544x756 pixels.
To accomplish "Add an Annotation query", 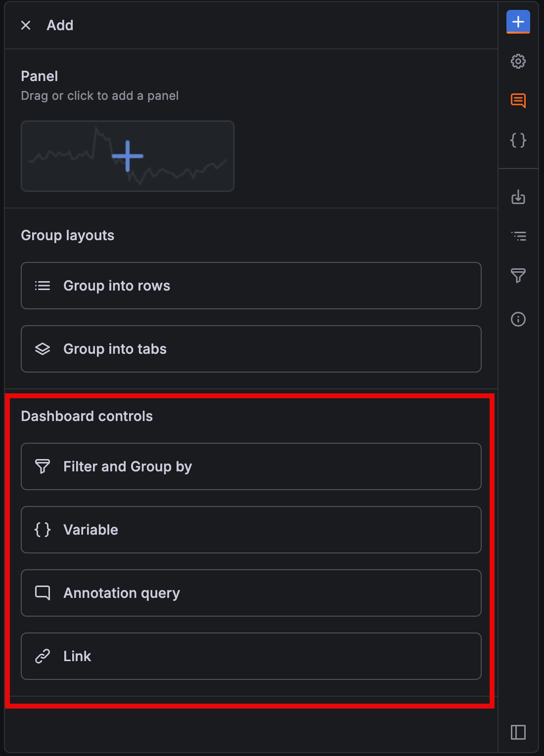I will (251, 592).
